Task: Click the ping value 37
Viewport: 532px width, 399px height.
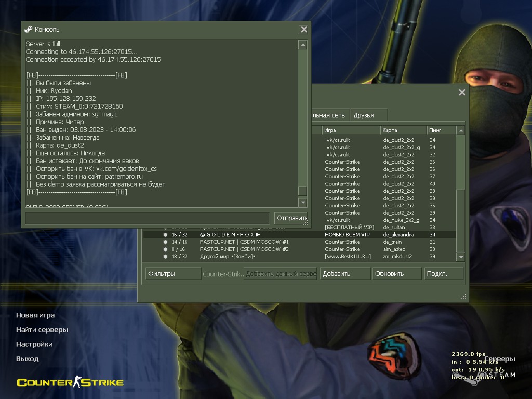Action: click(432, 177)
